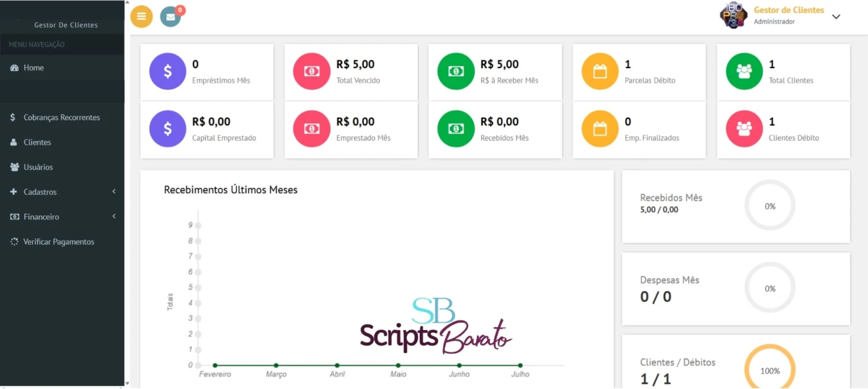
Task: Click the purple dollar icon for Empréstimos Mês
Action: click(167, 71)
